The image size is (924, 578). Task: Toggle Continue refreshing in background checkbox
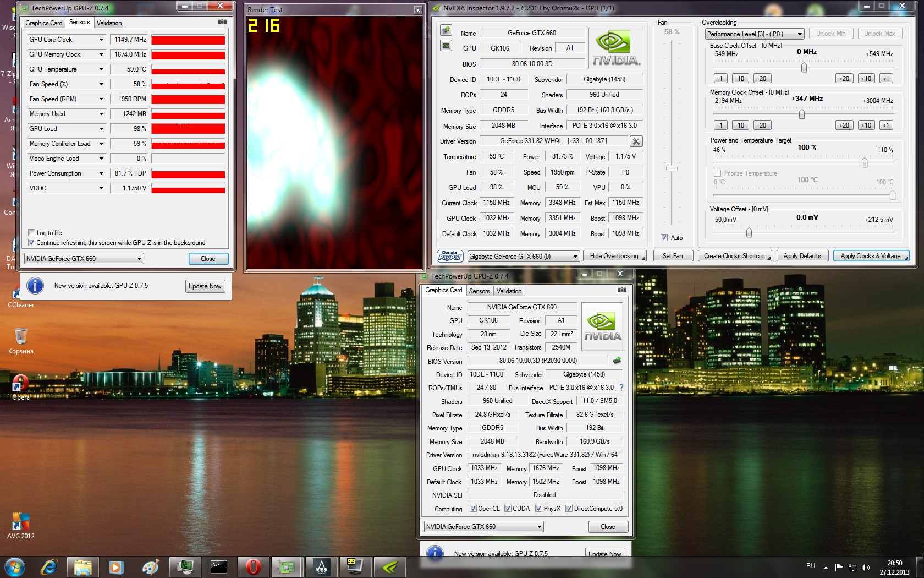32,243
